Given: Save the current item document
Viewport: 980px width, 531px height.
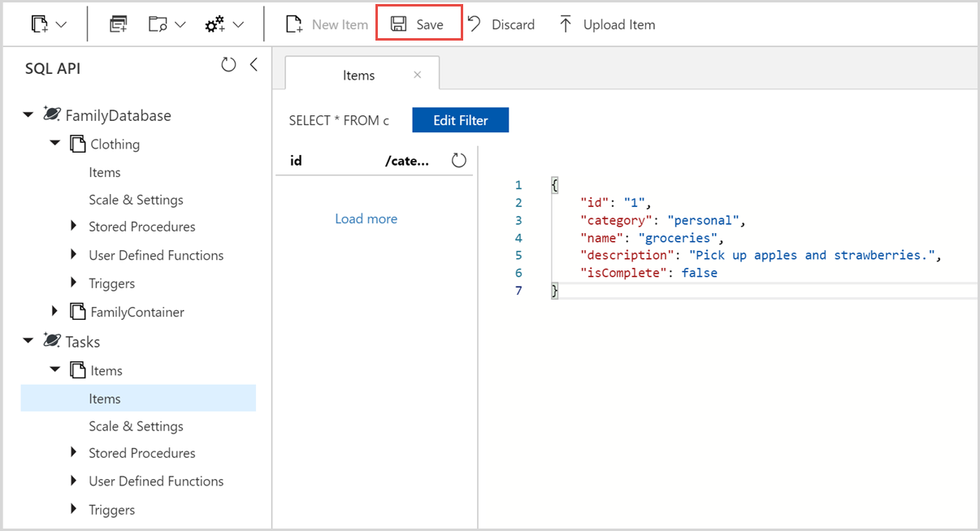Looking at the screenshot, I should click(x=418, y=24).
